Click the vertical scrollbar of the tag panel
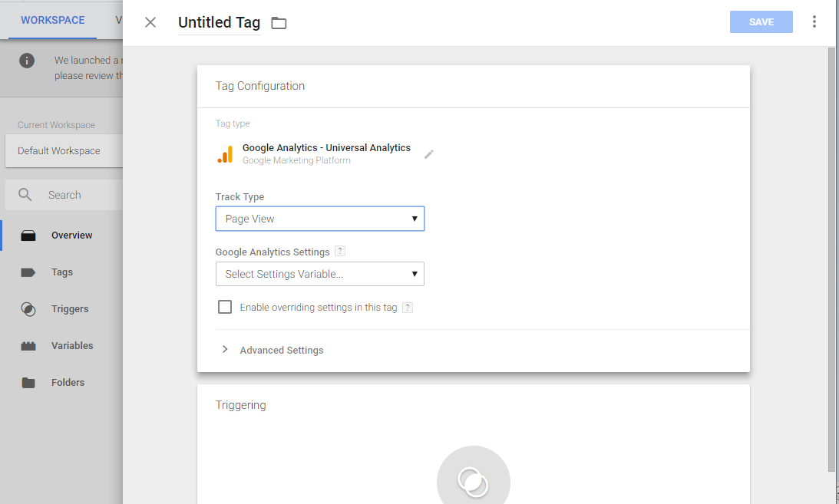The height and width of the screenshot is (504, 839). point(831,259)
